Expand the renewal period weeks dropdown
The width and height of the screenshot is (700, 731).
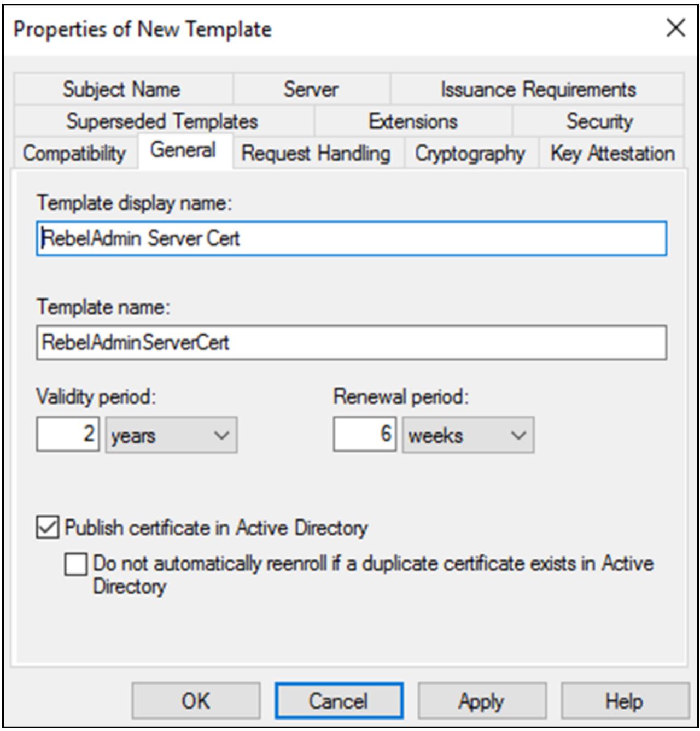coord(468,435)
